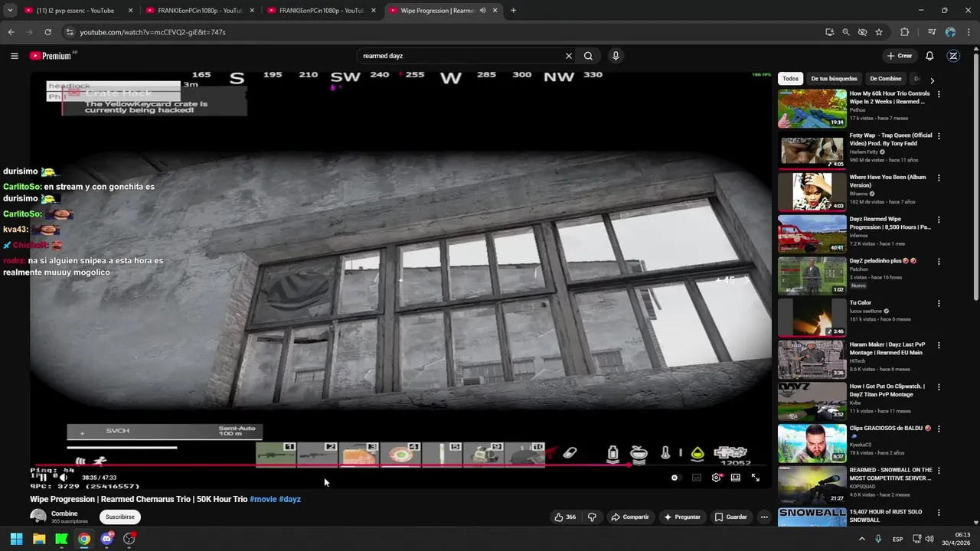
Task: Open Discord from the taskbar
Action: pyautogui.click(x=106, y=539)
